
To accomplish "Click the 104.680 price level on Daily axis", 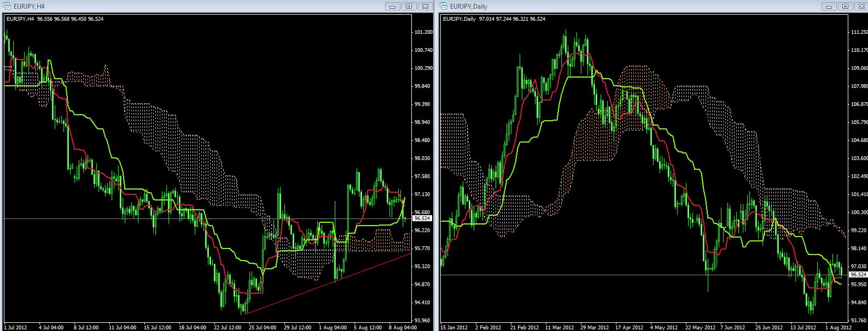I will (x=859, y=140).
